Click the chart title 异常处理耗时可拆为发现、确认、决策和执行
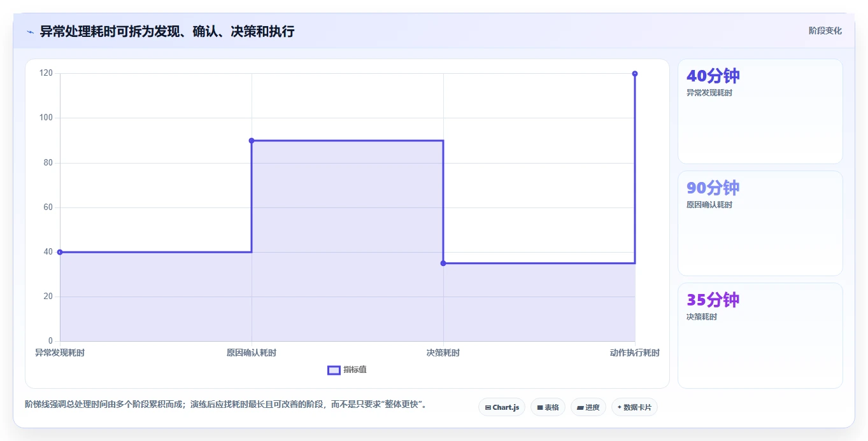The width and height of the screenshot is (868, 441). tap(167, 31)
